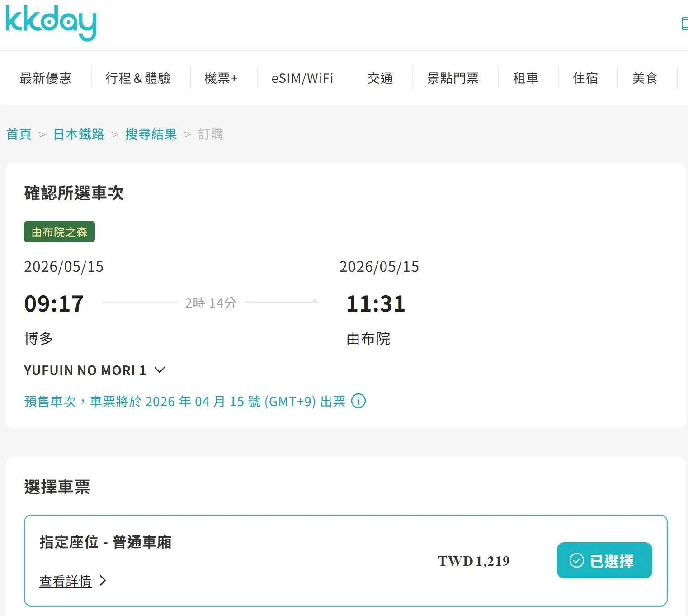Screen dimensions: 688x616
Task: Expand YUFUIN NO MORI 1 train details
Action: (160, 370)
